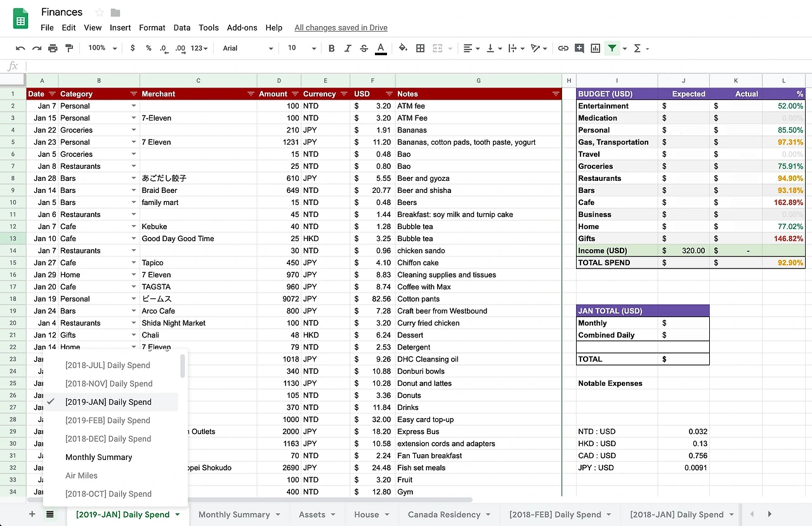812x526 pixels.
Task: Open the Add-ons menu
Action: pyautogui.click(x=242, y=27)
